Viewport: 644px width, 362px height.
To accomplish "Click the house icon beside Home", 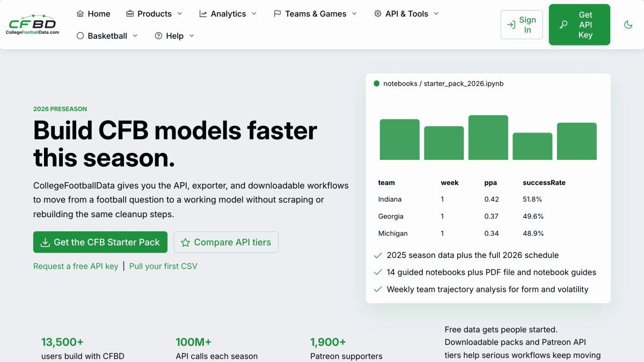I will click(x=80, y=13).
